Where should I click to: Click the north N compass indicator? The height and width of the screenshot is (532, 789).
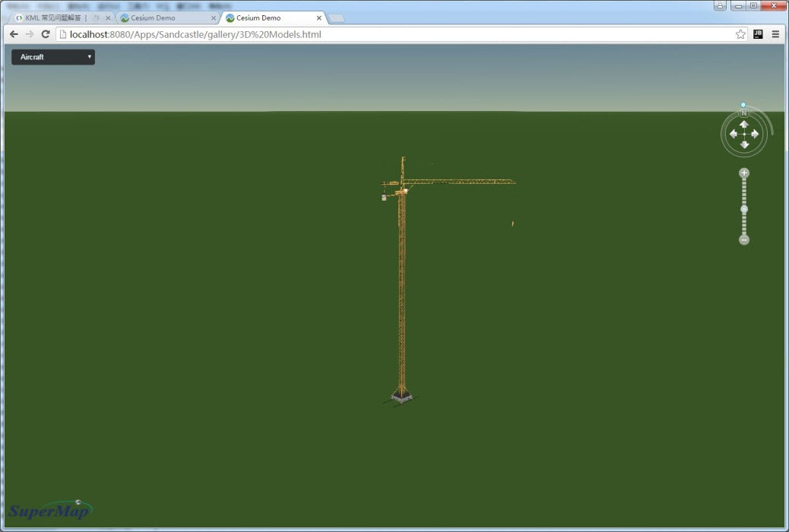click(x=744, y=113)
